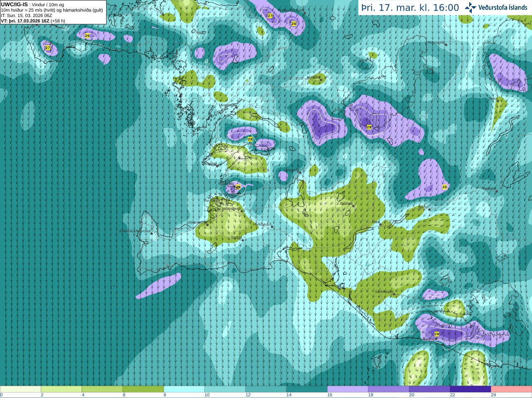
Task: Click the 16–18 m/s light purple legend swatch
Action: click(x=348, y=389)
